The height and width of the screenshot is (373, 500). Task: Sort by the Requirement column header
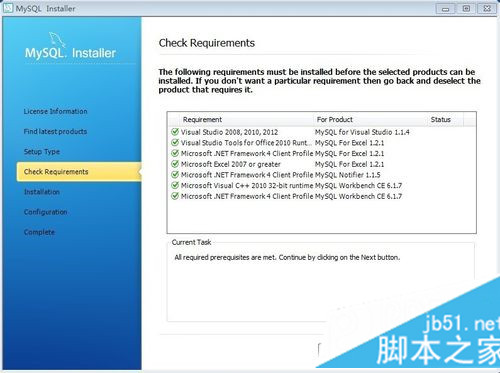(x=247, y=119)
